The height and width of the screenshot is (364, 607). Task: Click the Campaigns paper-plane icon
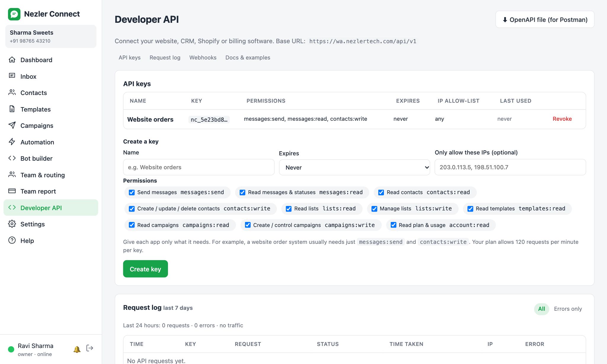(x=12, y=125)
